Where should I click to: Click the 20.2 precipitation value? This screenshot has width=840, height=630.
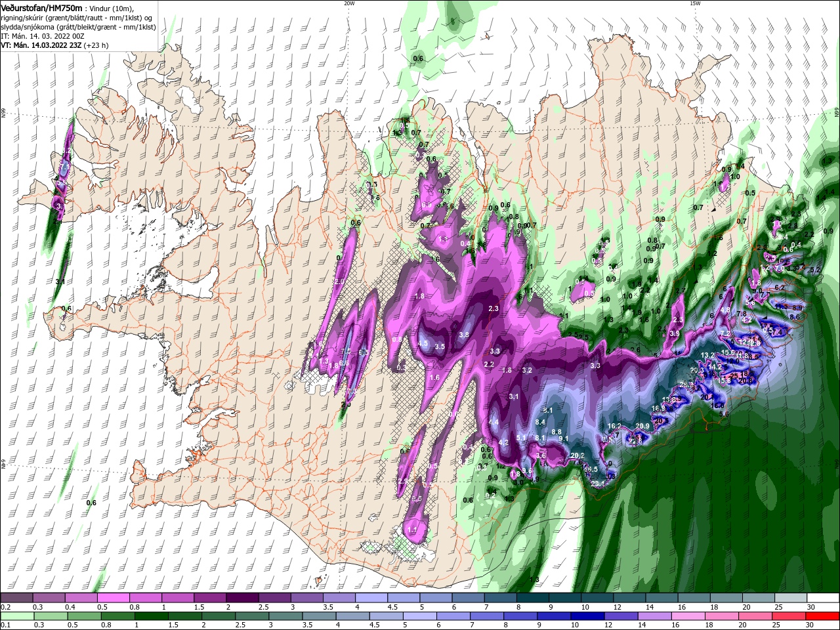[x=577, y=455]
